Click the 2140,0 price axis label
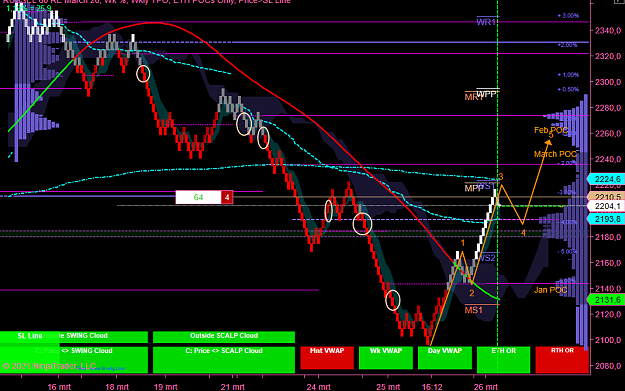This screenshot has height=391, width=625. (608, 289)
